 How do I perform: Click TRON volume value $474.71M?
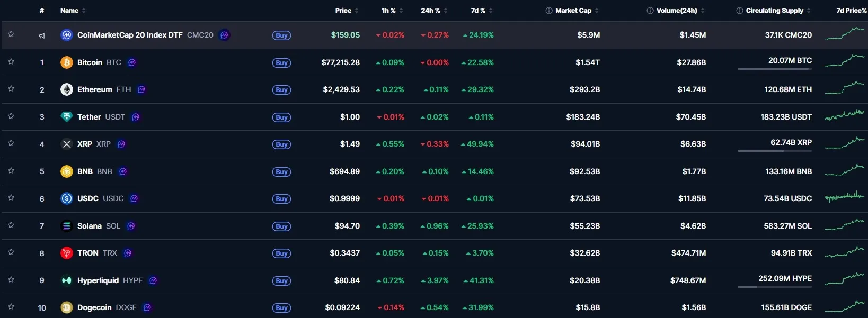[688, 253]
